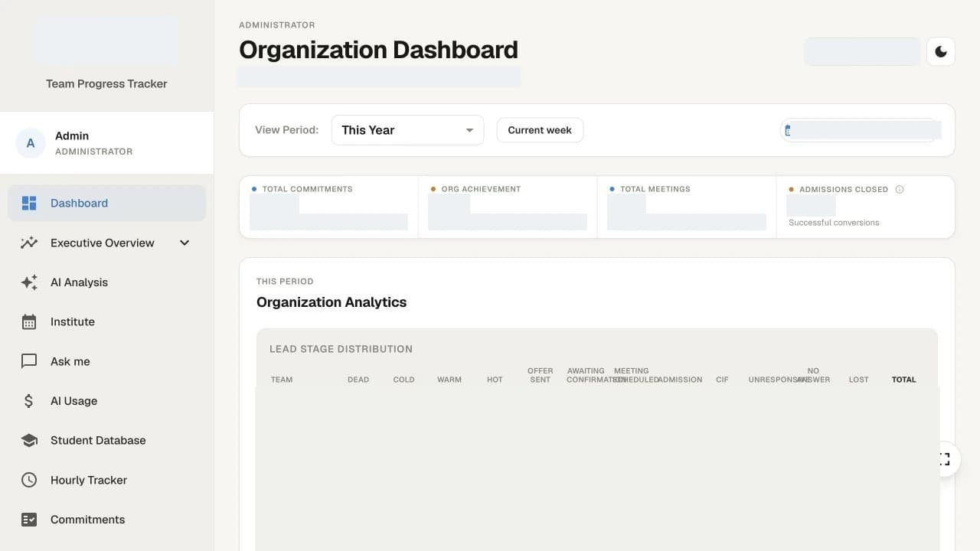The image size is (980, 551).
Task: Open the View Period dropdown showing This Year
Action: click(x=407, y=130)
